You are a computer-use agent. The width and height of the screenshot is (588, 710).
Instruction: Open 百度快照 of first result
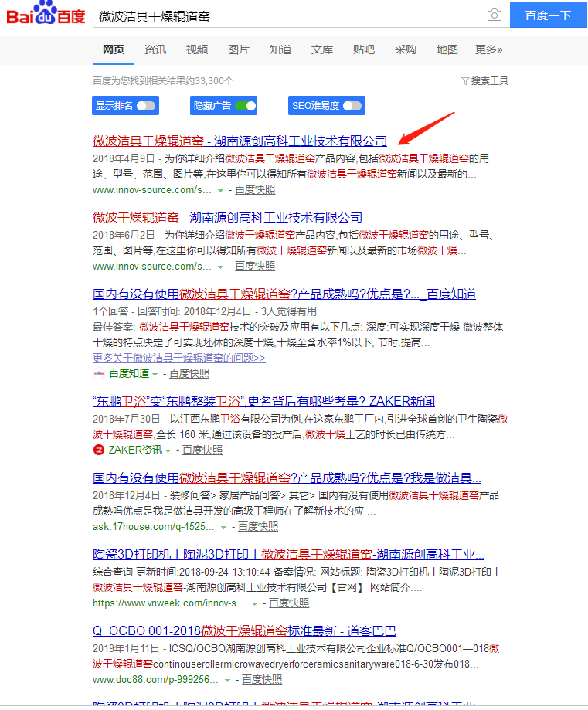[254, 190]
